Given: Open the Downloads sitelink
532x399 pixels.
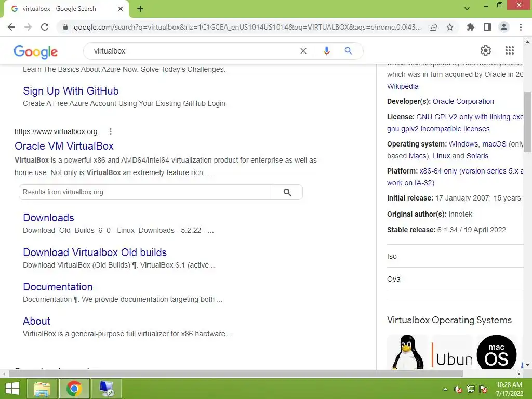Looking at the screenshot, I should (48, 218).
